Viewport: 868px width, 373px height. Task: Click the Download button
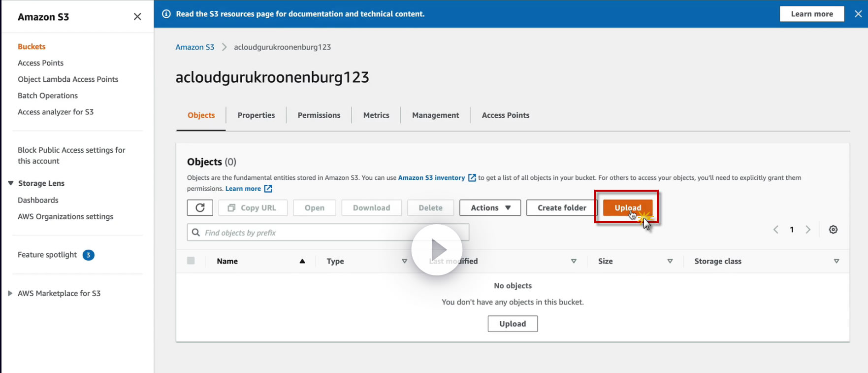point(371,208)
